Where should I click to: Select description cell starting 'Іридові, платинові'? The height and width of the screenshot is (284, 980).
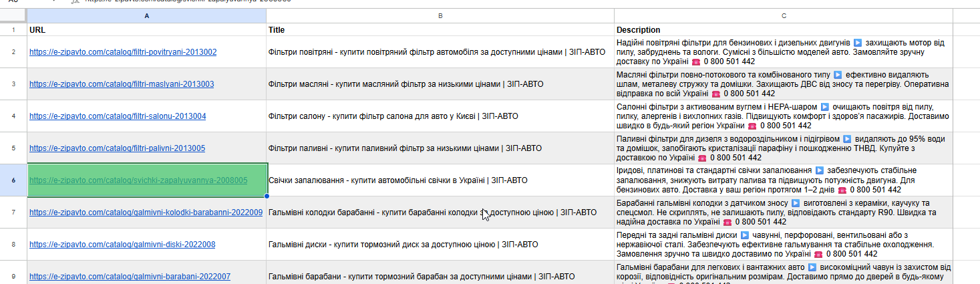784,180
